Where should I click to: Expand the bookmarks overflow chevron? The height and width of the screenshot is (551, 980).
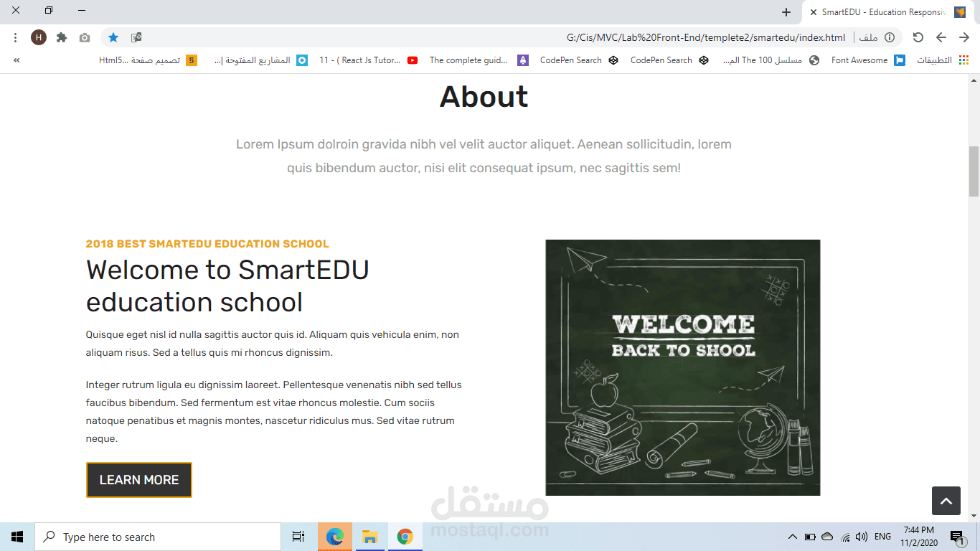(17, 60)
